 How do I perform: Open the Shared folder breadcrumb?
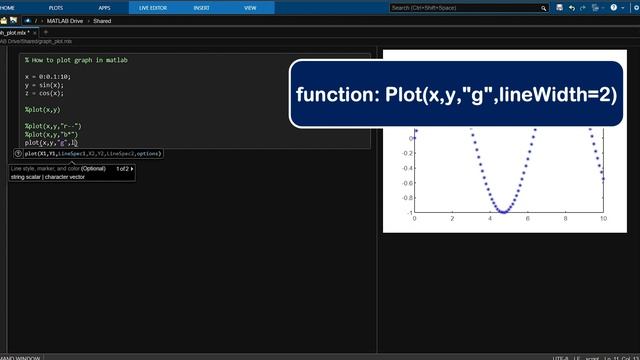pos(102,21)
